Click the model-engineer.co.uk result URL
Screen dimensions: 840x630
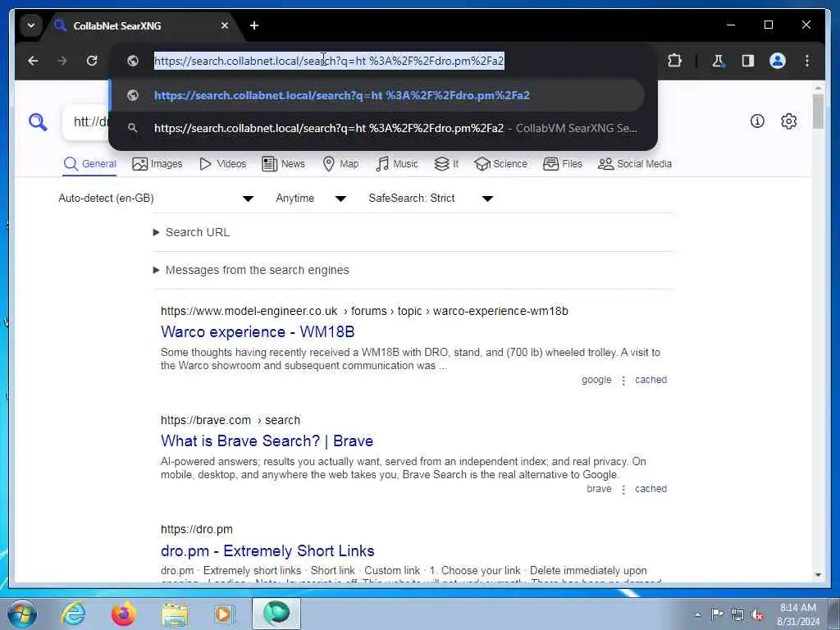(x=364, y=311)
